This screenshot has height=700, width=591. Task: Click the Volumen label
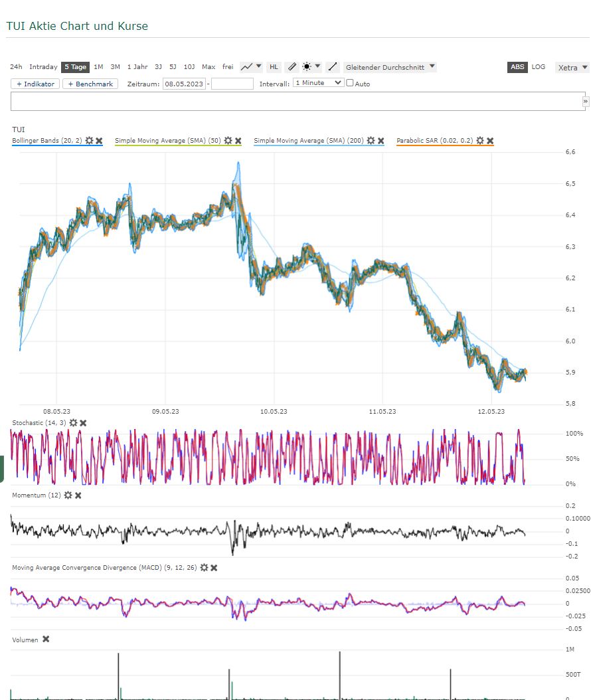point(25,640)
